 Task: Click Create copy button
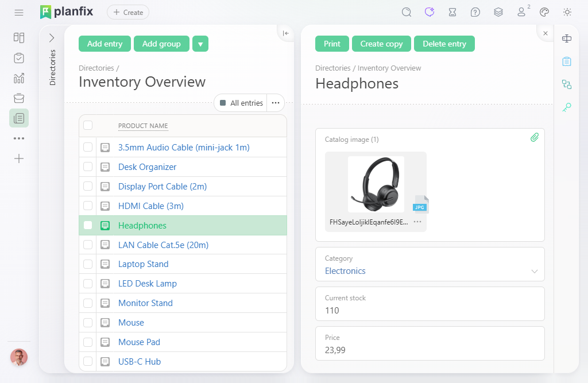point(381,44)
